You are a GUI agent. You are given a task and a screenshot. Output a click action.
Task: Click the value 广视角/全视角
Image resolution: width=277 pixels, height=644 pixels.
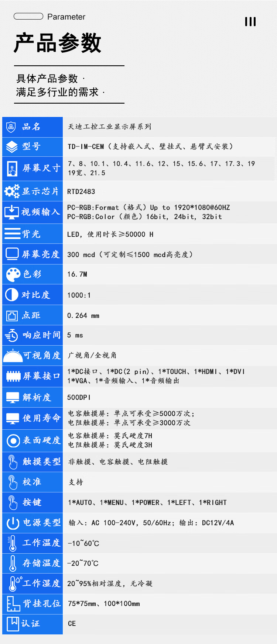click(x=92, y=355)
